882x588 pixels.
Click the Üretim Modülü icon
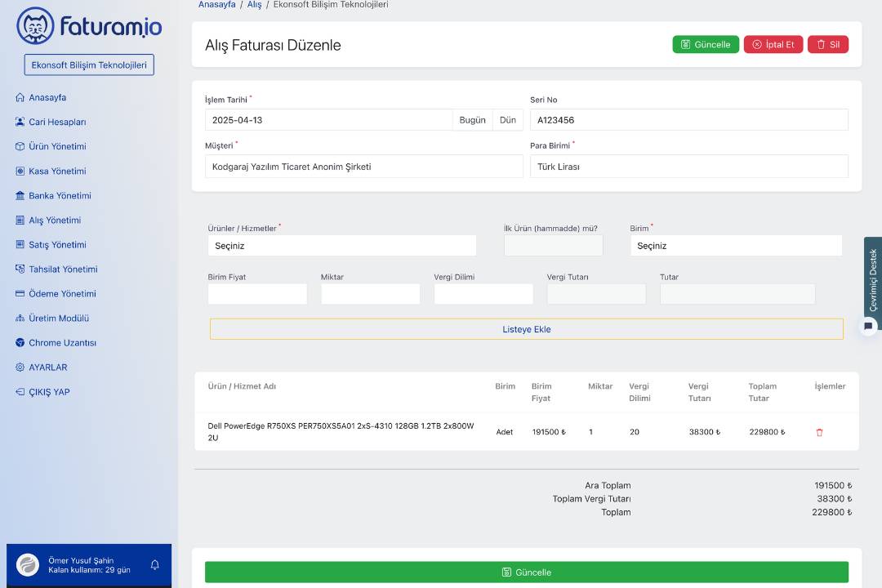[x=20, y=318]
